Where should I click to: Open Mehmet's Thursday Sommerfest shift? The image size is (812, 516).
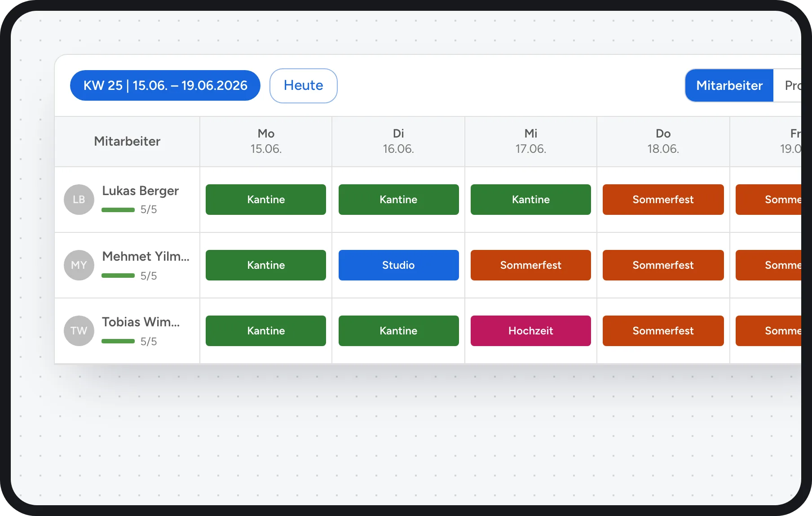663,265
